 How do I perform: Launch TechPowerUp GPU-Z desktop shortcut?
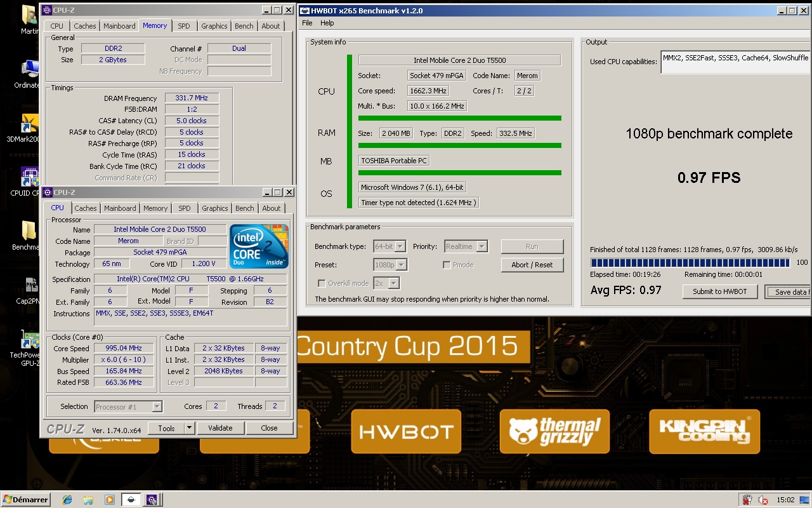pyautogui.click(x=29, y=348)
